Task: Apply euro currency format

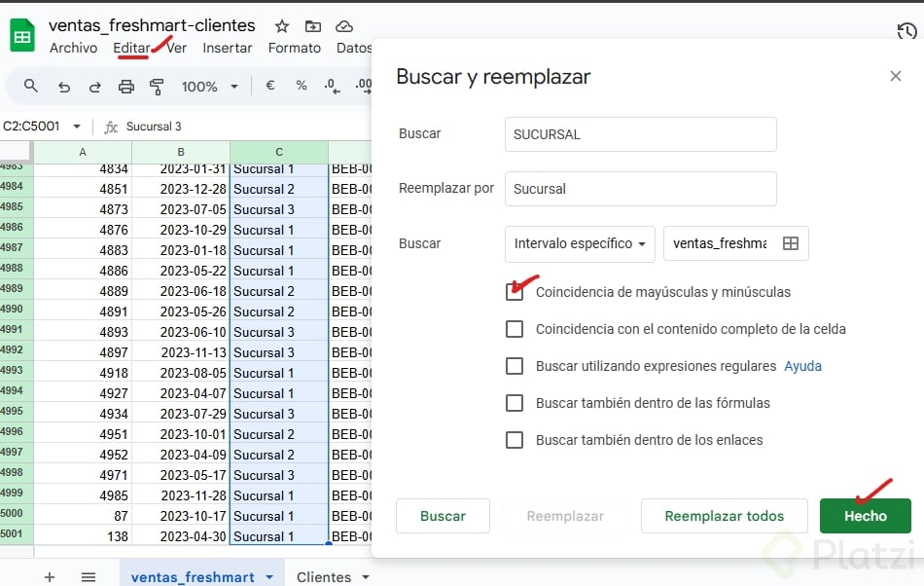Action: [269, 86]
